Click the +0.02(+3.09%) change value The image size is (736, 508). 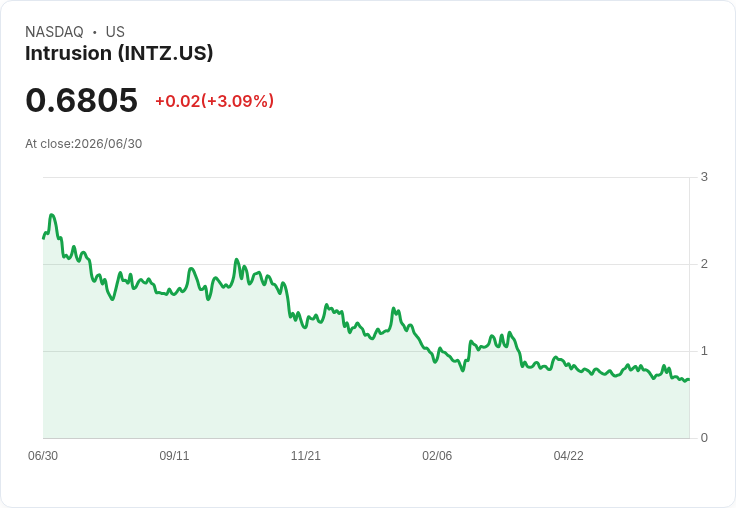click(215, 101)
